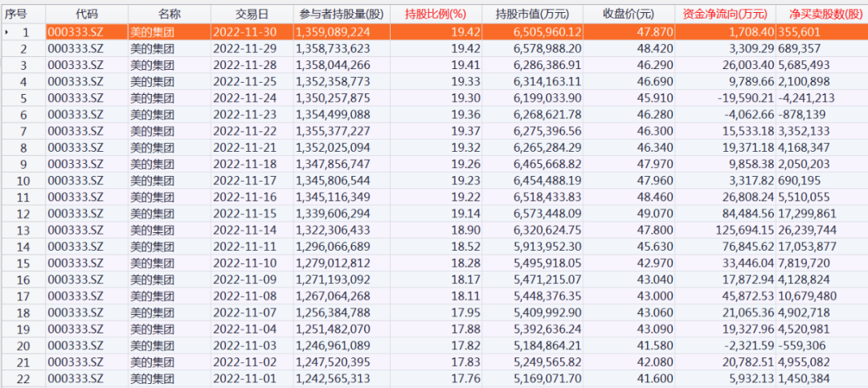Click net shares value 355,601
This screenshot has width=868, height=388.
[x=800, y=33]
